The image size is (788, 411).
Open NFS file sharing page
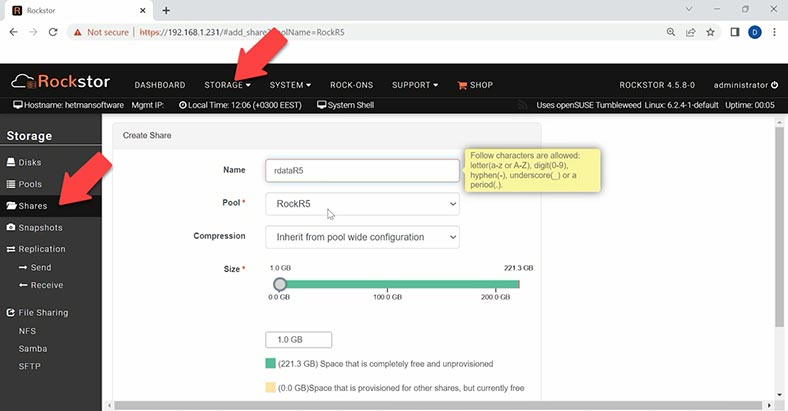(x=27, y=331)
